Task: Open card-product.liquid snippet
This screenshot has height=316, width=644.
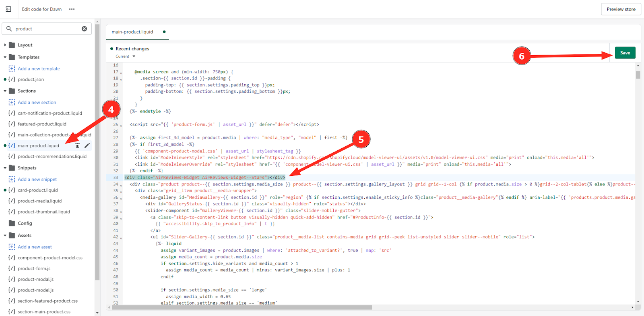Action: point(37,190)
